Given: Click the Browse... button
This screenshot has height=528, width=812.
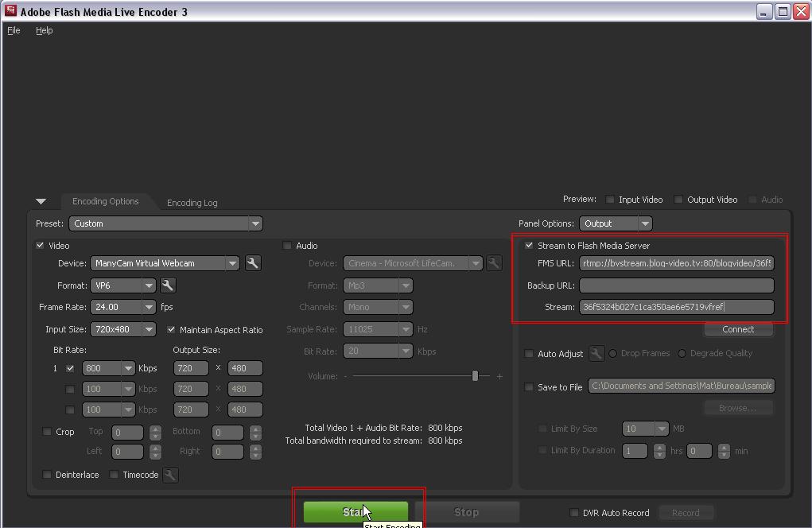Looking at the screenshot, I should (739, 408).
